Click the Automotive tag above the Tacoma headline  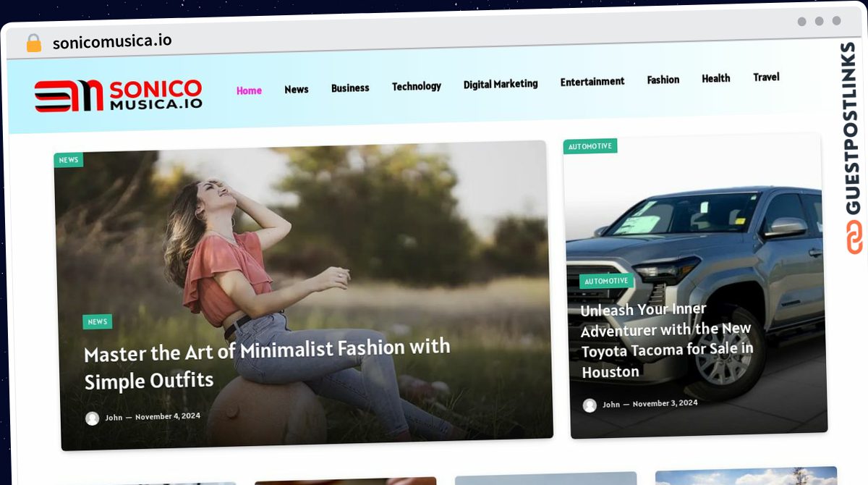click(x=607, y=281)
